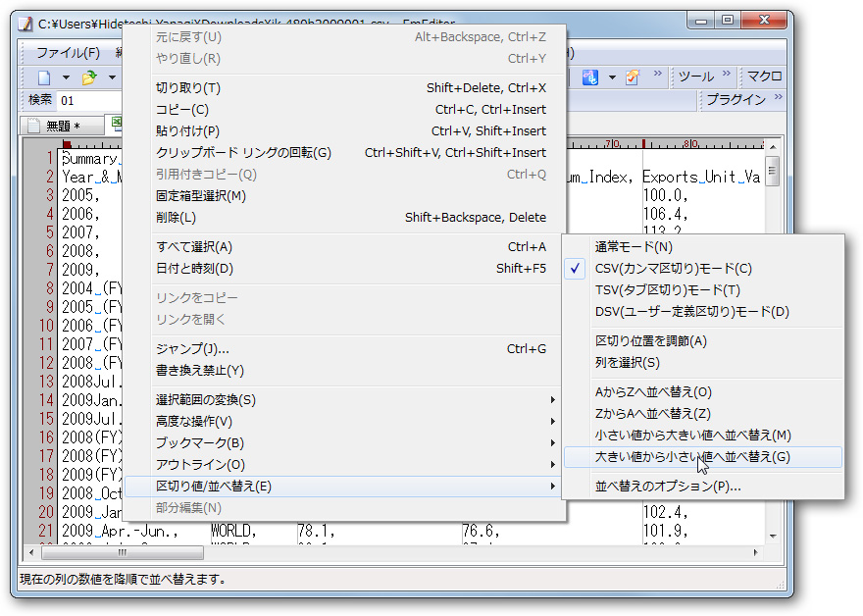
Task: Expand 高度な操作(V) submenu
Action: pos(344,422)
